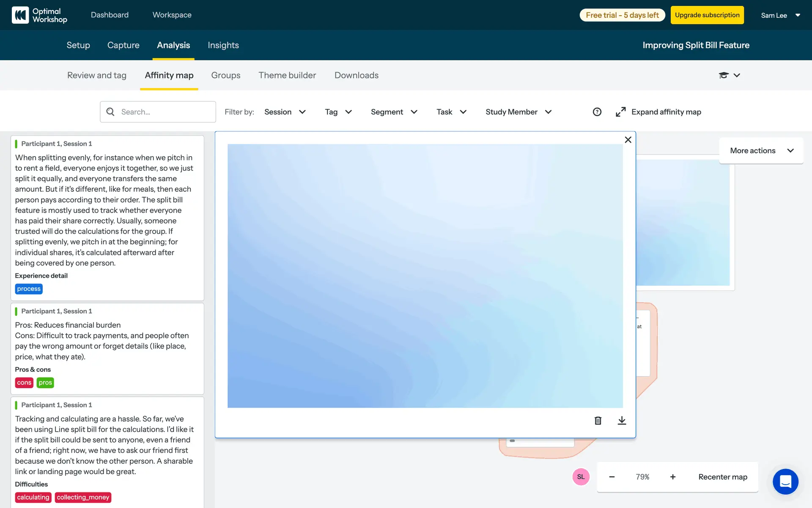
Task: Open the More actions dropdown
Action: pyautogui.click(x=761, y=151)
